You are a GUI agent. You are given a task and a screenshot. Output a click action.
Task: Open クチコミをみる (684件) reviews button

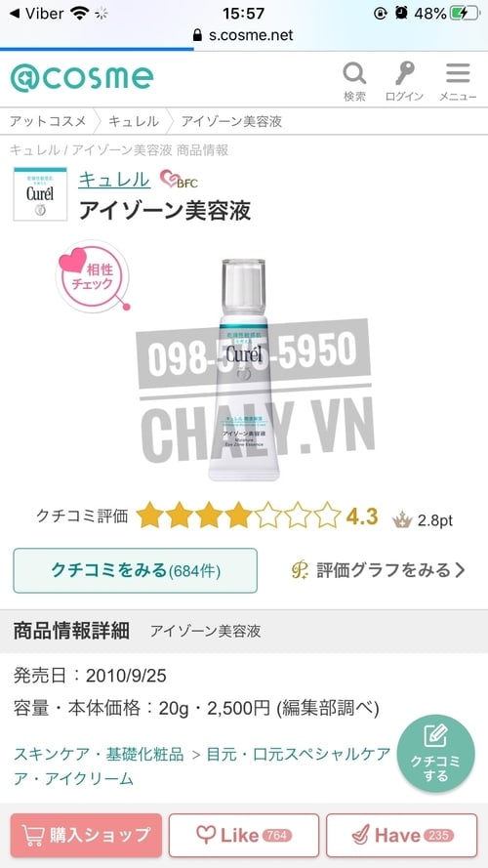tap(135, 570)
